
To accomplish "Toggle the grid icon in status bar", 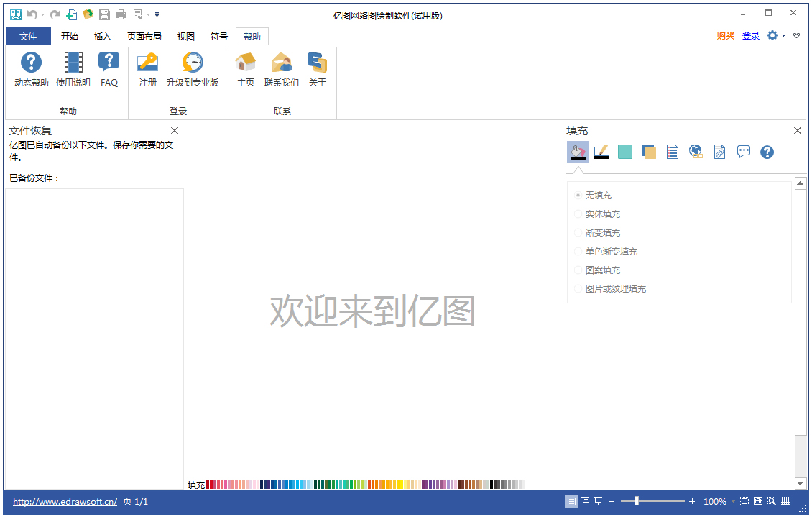I will click(785, 501).
